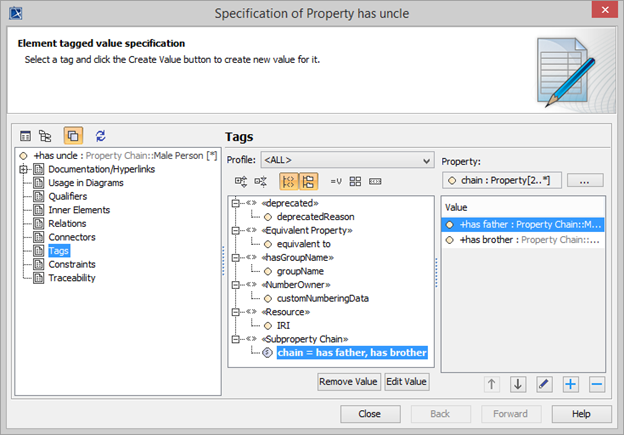Toggle the highlighted third icon above the specification tree
Viewport: 624px width, 435px height.
(73, 136)
